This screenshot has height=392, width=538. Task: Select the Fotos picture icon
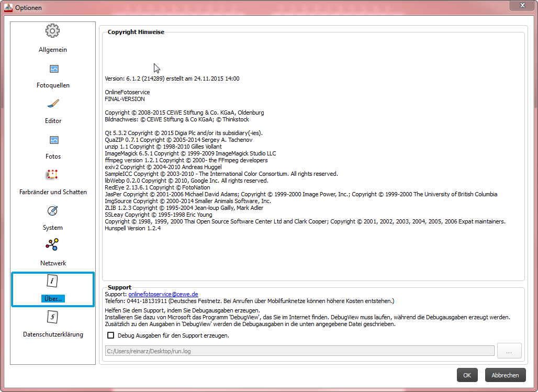tap(54, 140)
